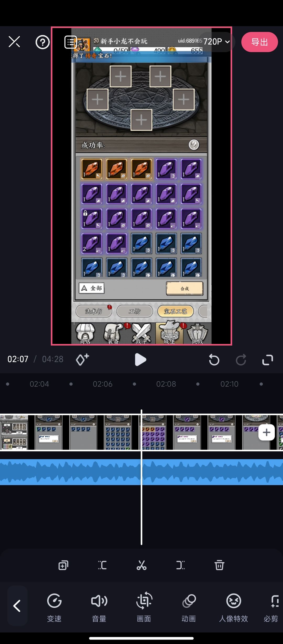Redo the last edit
Image resolution: width=283 pixels, height=644 pixels.
point(241,360)
